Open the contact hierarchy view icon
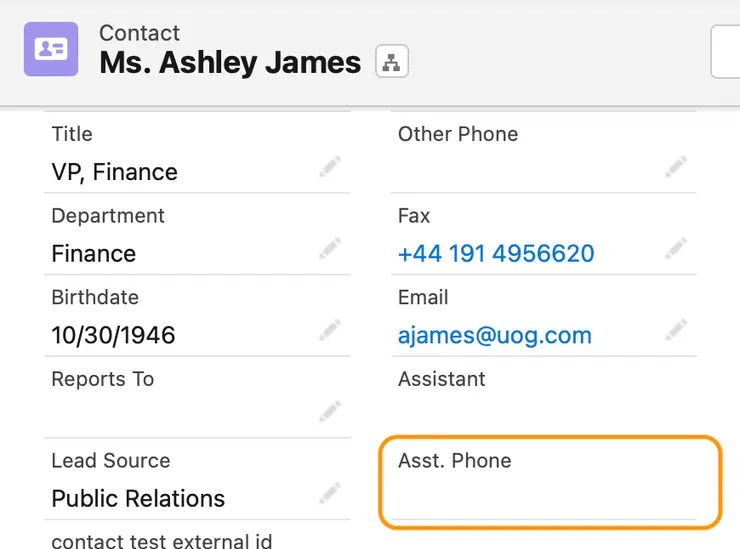This screenshot has height=549, width=740. [391, 62]
